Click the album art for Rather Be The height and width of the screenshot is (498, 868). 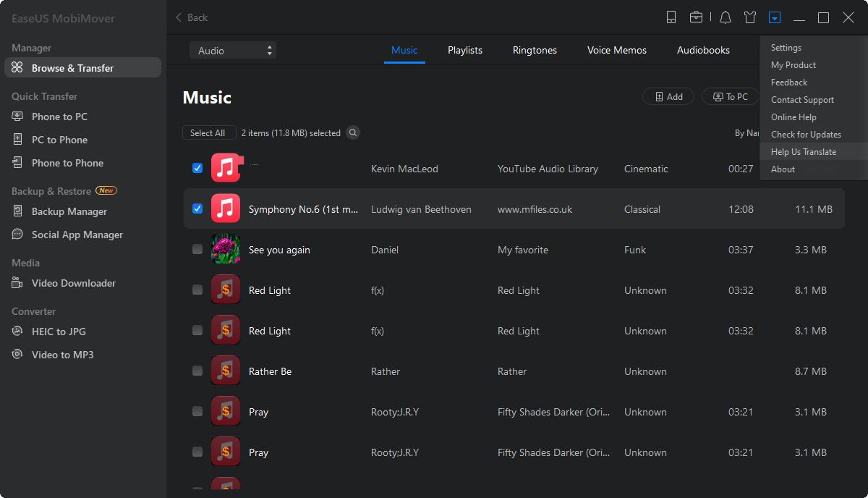[x=226, y=371]
